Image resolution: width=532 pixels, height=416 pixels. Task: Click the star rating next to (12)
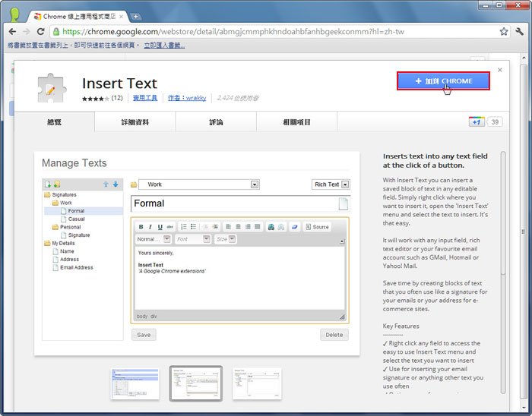tap(95, 98)
